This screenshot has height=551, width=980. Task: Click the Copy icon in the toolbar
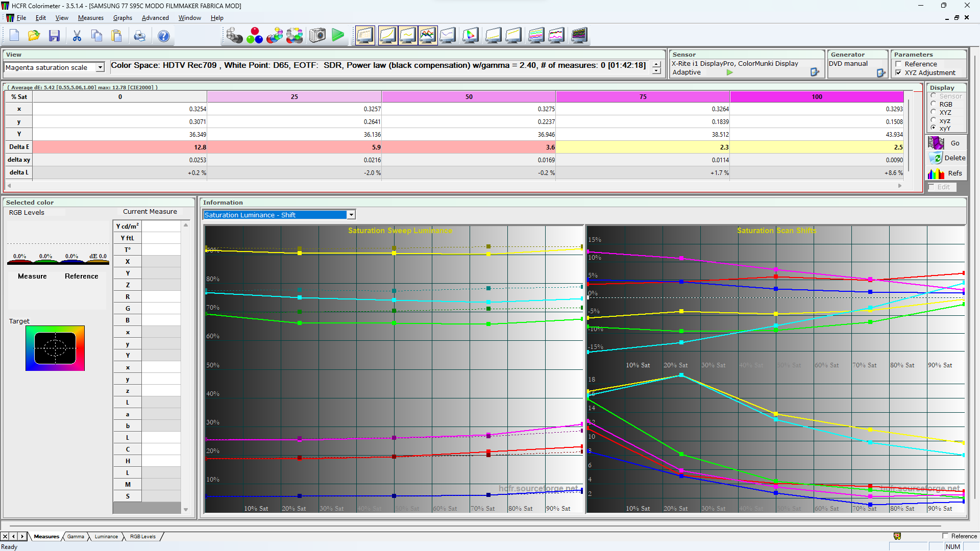click(x=96, y=36)
